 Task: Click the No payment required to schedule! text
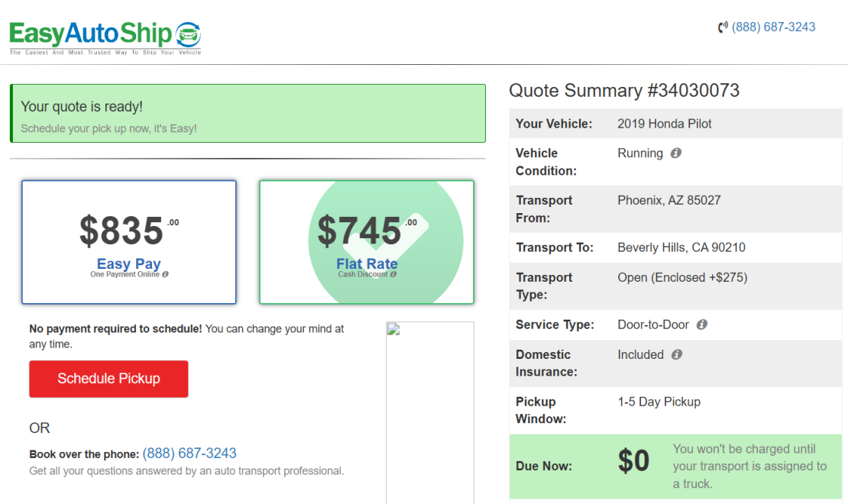click(x=115, y=329)
